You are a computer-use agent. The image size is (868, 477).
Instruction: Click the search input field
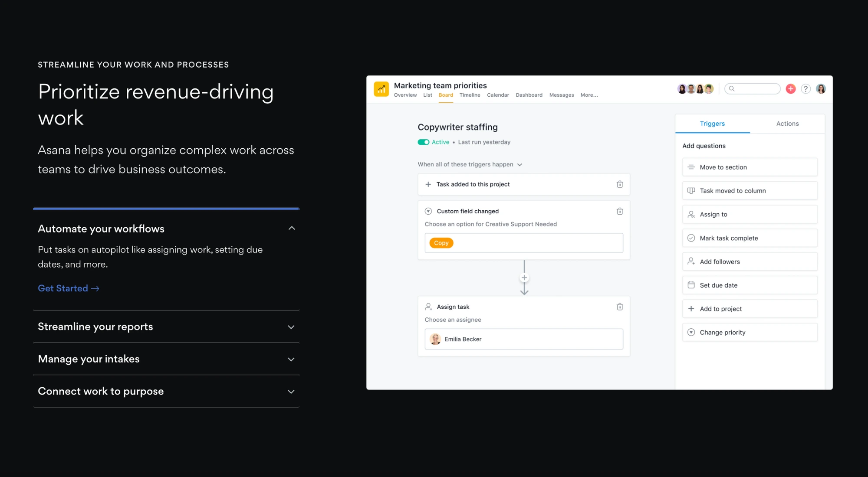pyautogui.click(x=753, y=89)
